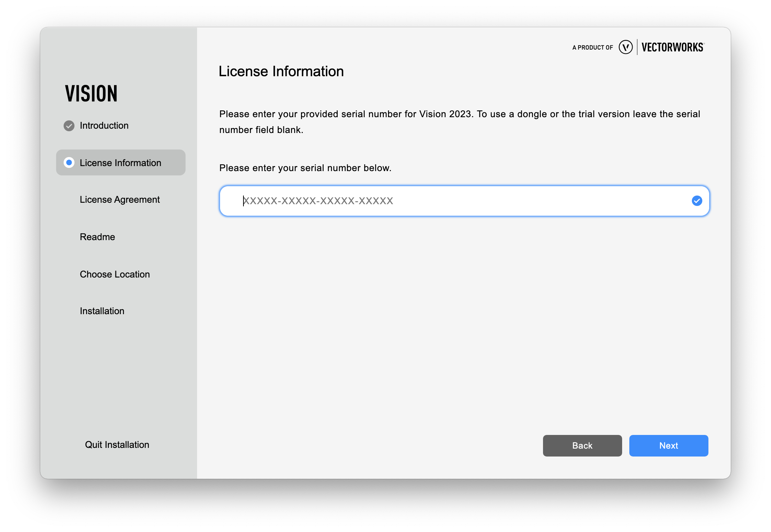Click the paragraph about Vision 2023 serial number
This screenshot has width=771, height=532.
click(460, 122)
